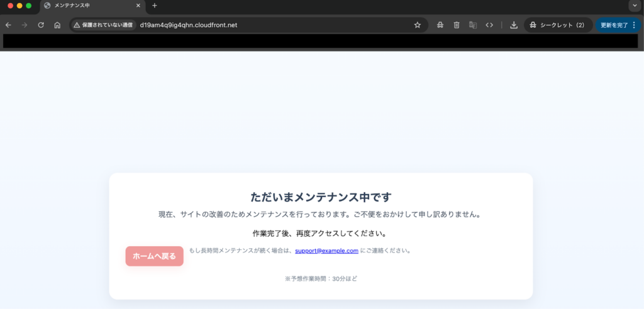Close the メンテナンス中 tab
Screen dimensions: 644x309
tap(138, 6)
